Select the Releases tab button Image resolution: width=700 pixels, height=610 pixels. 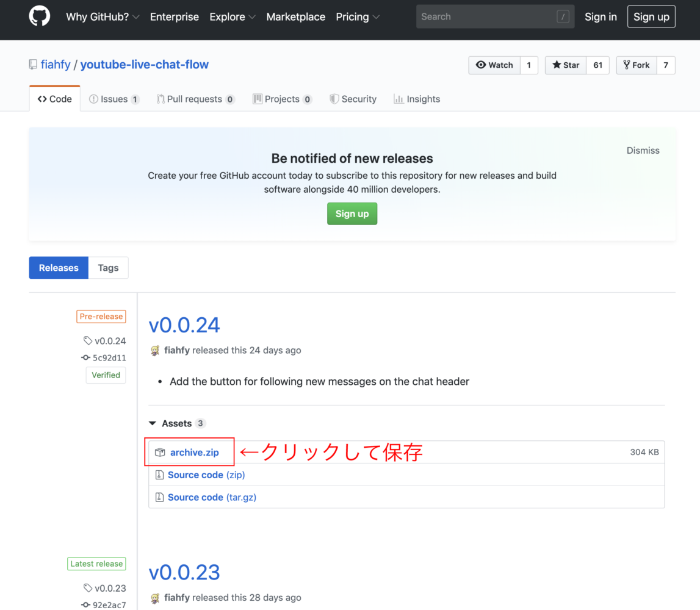(x=59, y=268)
